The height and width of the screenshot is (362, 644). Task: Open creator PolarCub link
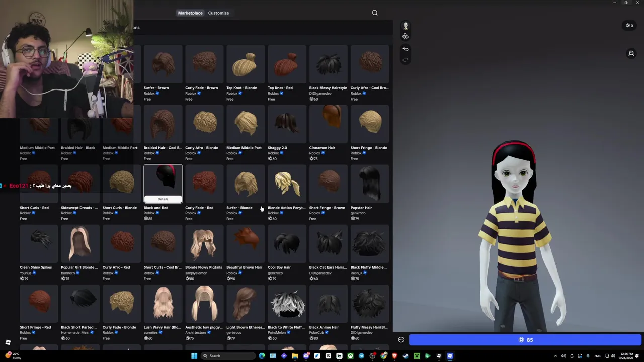(317, 333)
